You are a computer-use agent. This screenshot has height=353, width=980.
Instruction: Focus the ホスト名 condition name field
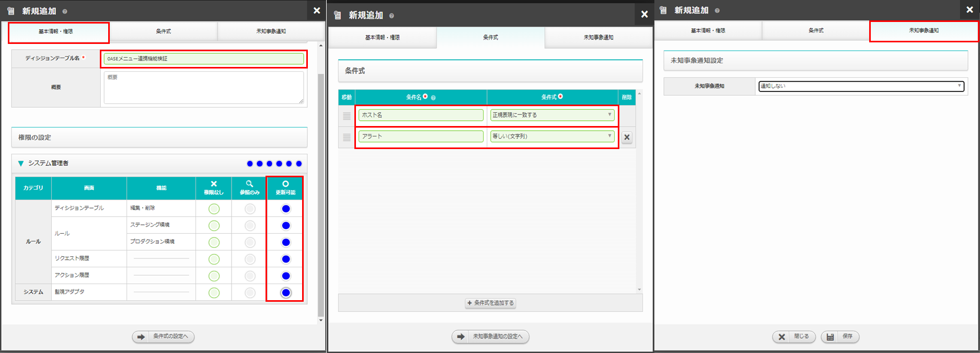[x=421, y=115]
